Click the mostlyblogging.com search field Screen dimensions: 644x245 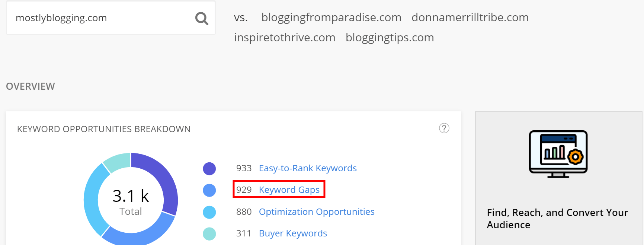tap(111, 18)
